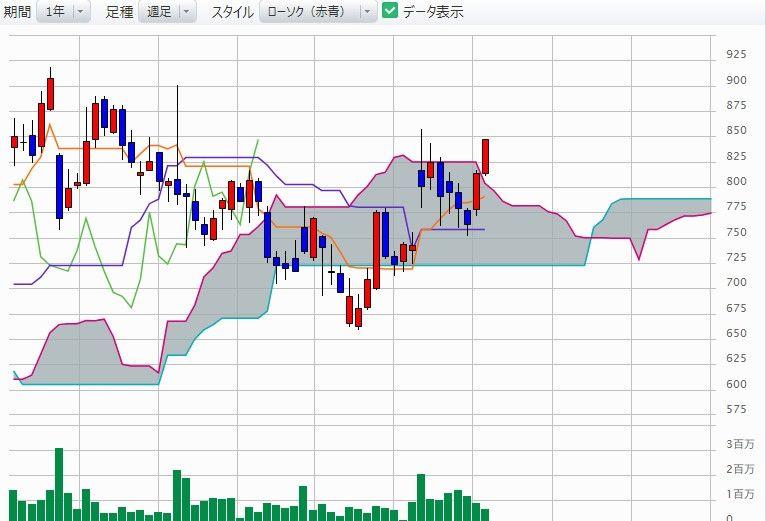Open the 期間 1年 dropdown
This screenshot has height=521, width=766.
(x=64, y=11)
